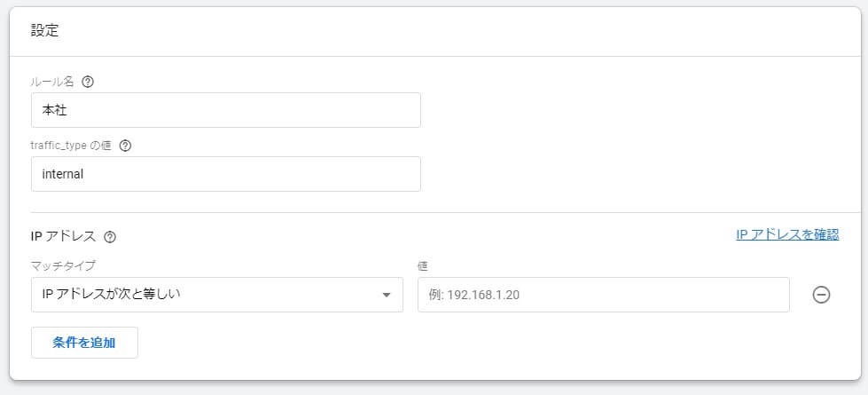
Task: Click the help icon next to ルール名
Action: pos(88,82)
